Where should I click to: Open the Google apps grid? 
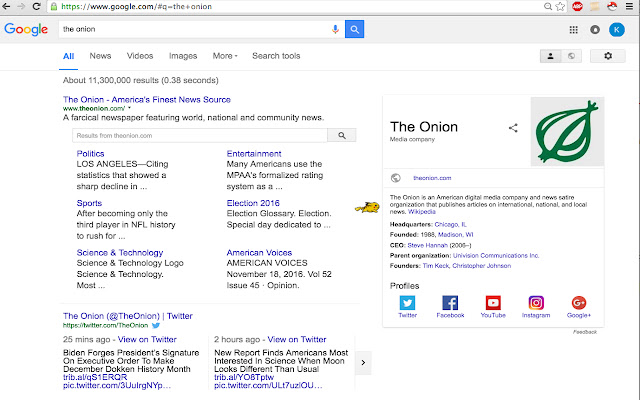click(x=573, y=29)
